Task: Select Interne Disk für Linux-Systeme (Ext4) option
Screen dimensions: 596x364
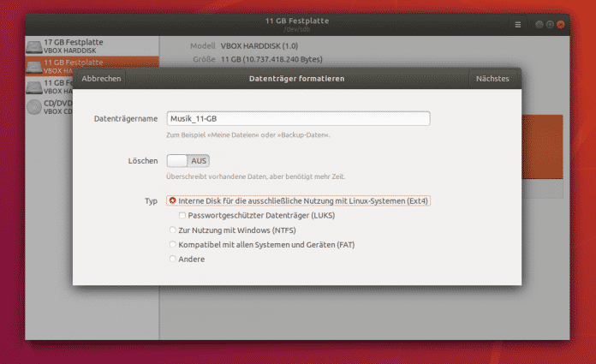Action: pyautogui.click(x=173, y=200)
